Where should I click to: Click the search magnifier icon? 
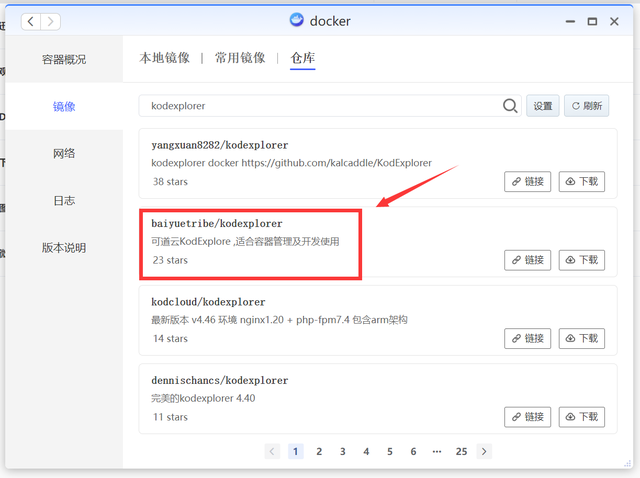pyautogui.click(x=510, y=106)
